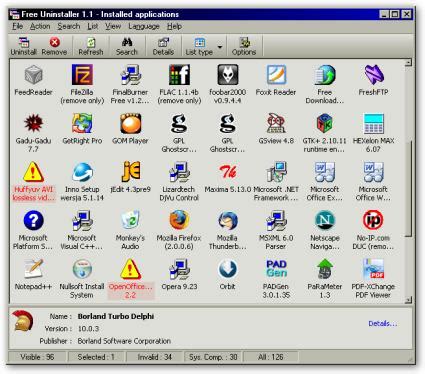Open the View menu
This screenshot has width=425, height=374.
point(113,26)
